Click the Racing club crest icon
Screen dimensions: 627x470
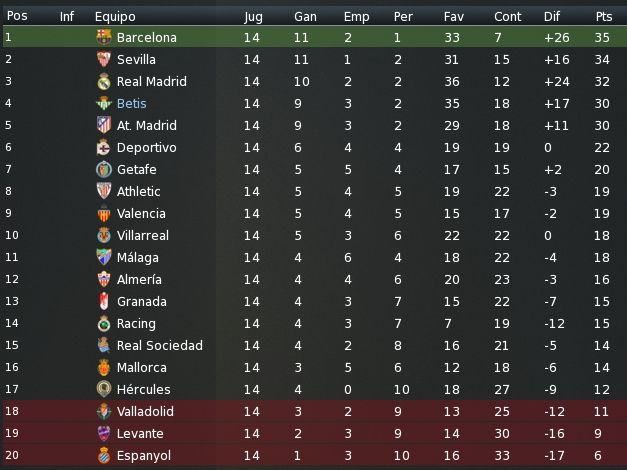click(x=104, y=323)
